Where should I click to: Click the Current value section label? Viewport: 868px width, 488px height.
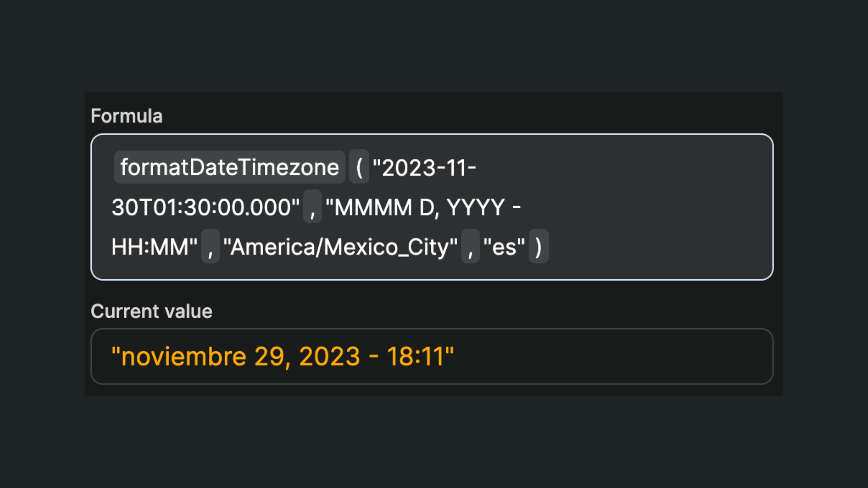pyautogui.click(x=151, y=311)
